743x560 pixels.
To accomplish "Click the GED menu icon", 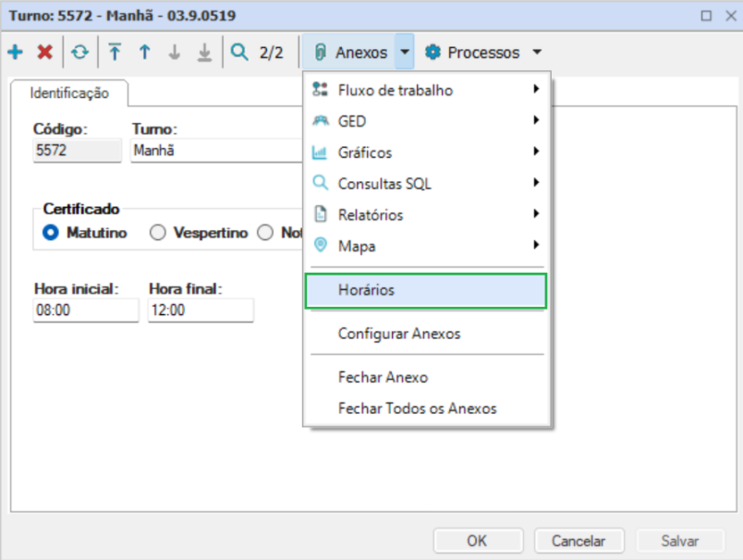I will coord(321,120).
